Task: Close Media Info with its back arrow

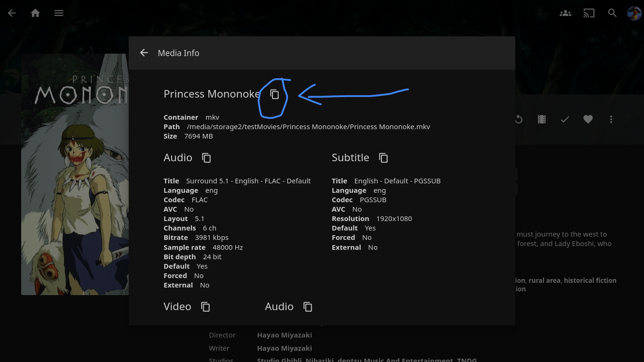Action: (144, 53)
